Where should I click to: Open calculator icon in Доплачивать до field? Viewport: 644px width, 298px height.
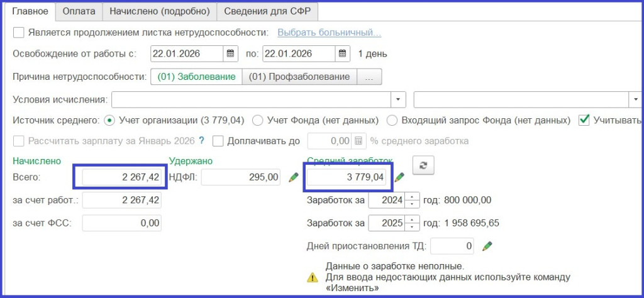tap(358, 141)
